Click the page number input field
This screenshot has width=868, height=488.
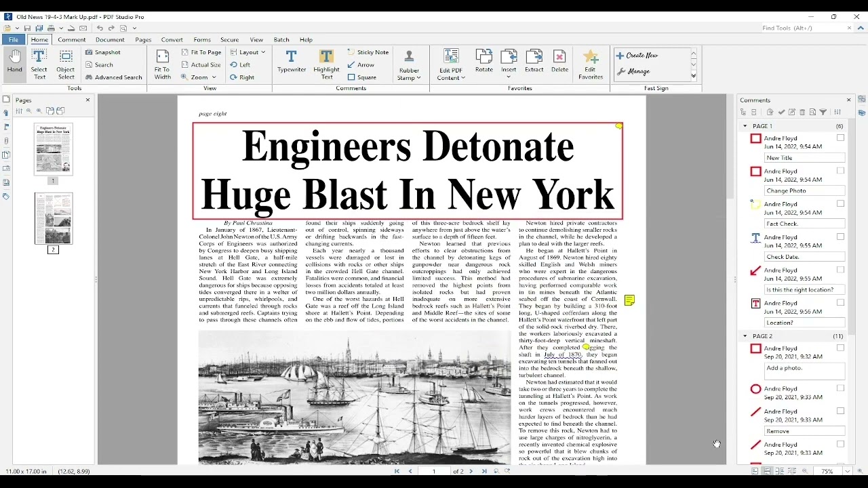point(434,471)
